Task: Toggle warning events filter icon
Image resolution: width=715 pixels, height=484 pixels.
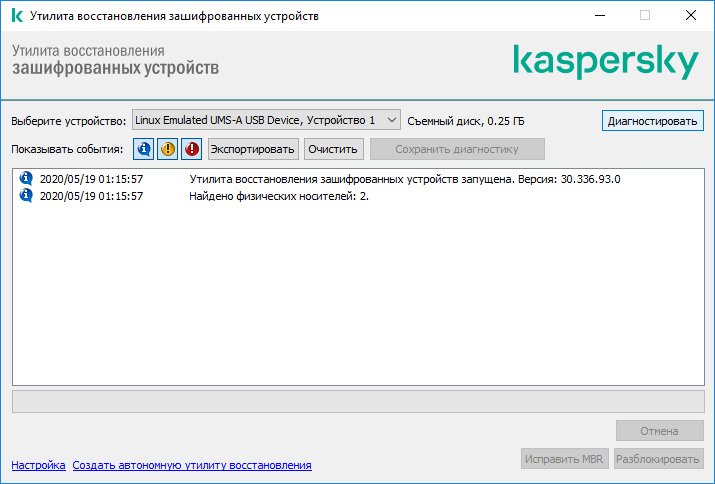Action: click(x=167, y=149)
